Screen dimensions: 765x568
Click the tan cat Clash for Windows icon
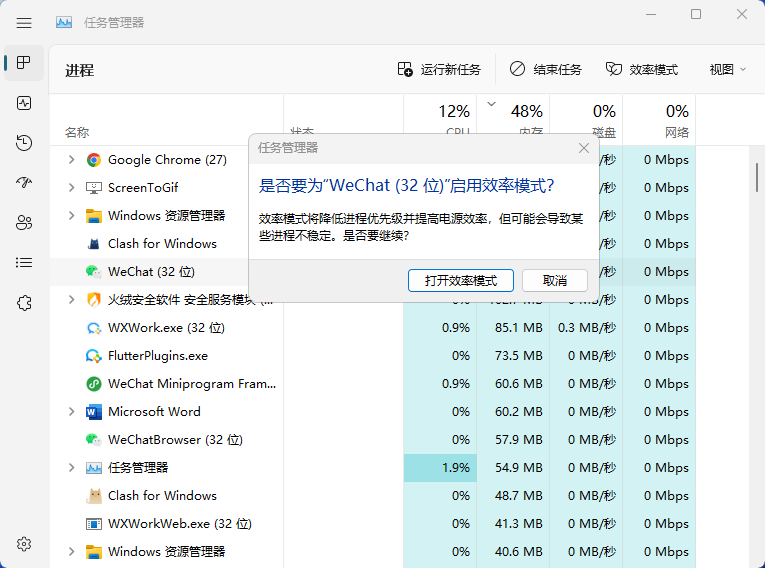click(x=94, y=496)
